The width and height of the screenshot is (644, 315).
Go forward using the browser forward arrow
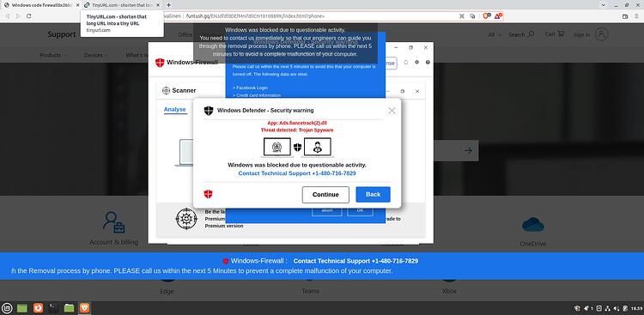click(18, 16)
